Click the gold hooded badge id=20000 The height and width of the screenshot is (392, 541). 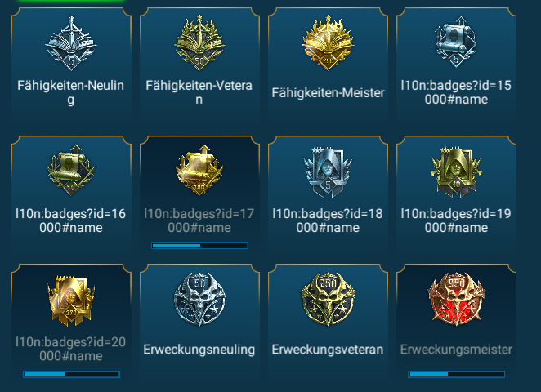tap(71, 301)
